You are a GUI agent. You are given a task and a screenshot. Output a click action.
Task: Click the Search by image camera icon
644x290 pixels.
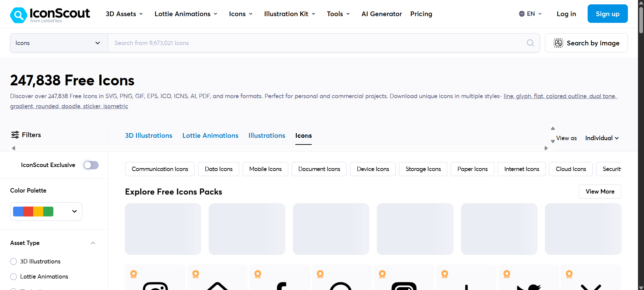tap(558, 43)
